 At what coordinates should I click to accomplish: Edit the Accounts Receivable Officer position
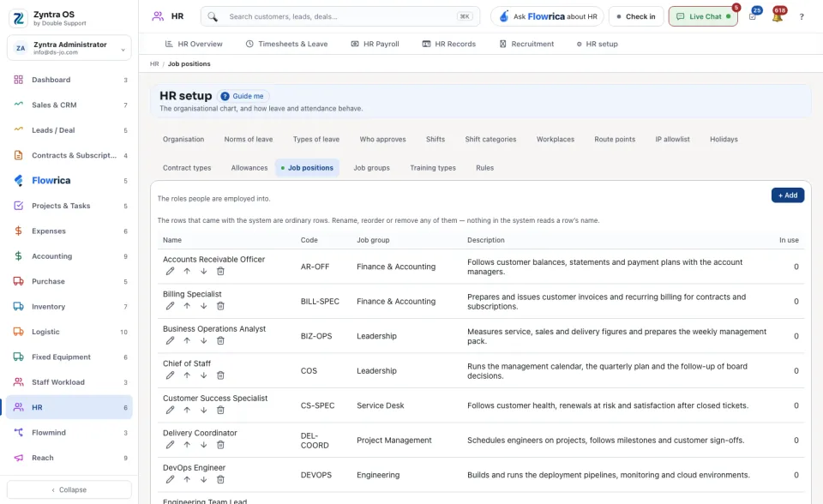point(170,272)
